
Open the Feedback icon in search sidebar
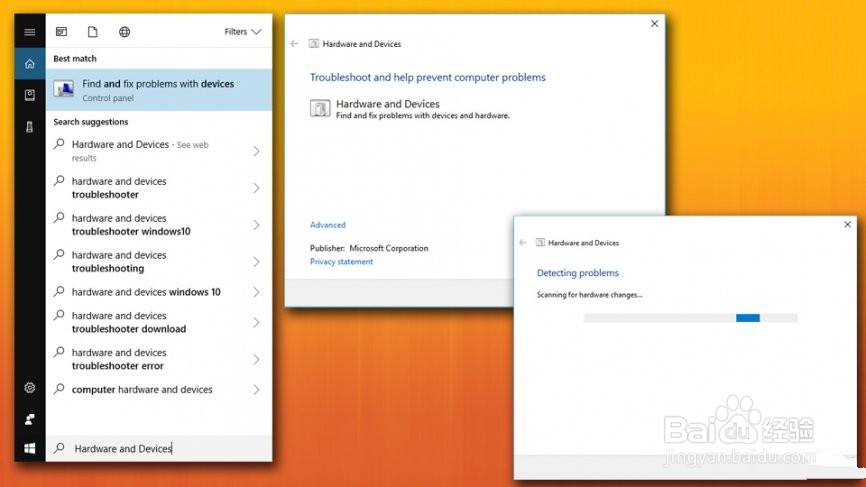click(x=30, y=419)
